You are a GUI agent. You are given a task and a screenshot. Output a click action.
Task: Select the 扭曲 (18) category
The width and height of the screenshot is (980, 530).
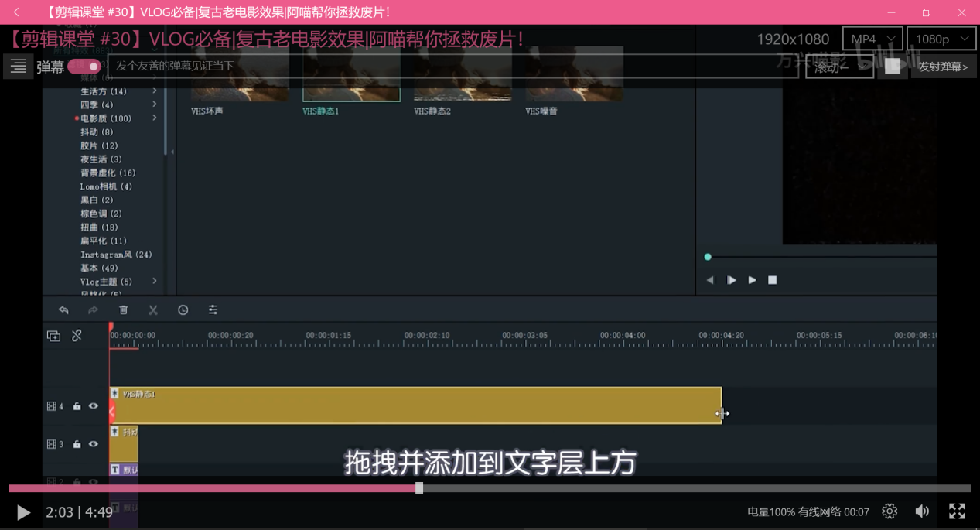click(99, 227)
